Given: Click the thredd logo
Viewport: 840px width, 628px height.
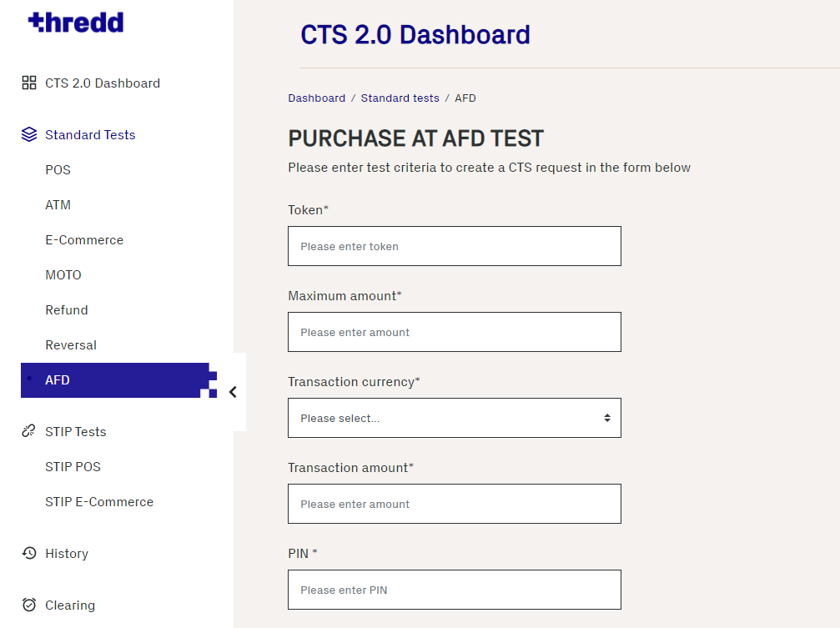Looking at the screenshot, I should (76, 22).
